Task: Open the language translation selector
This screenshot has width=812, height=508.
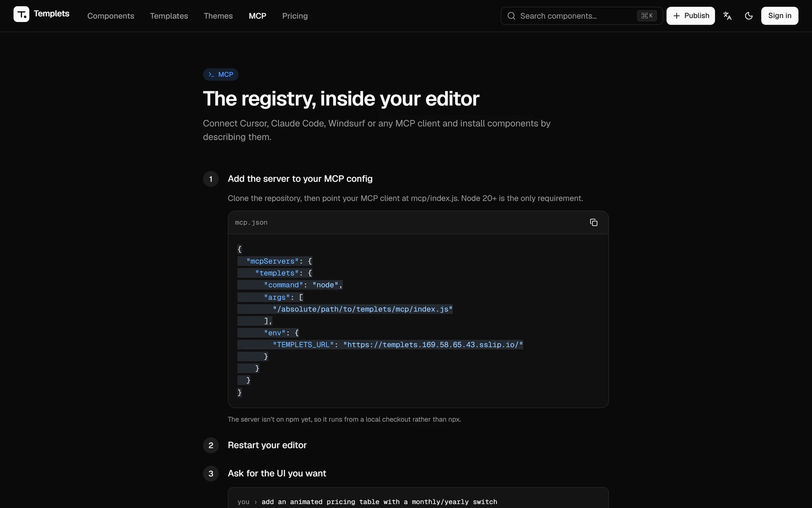Action: click(x=727, y=16)
